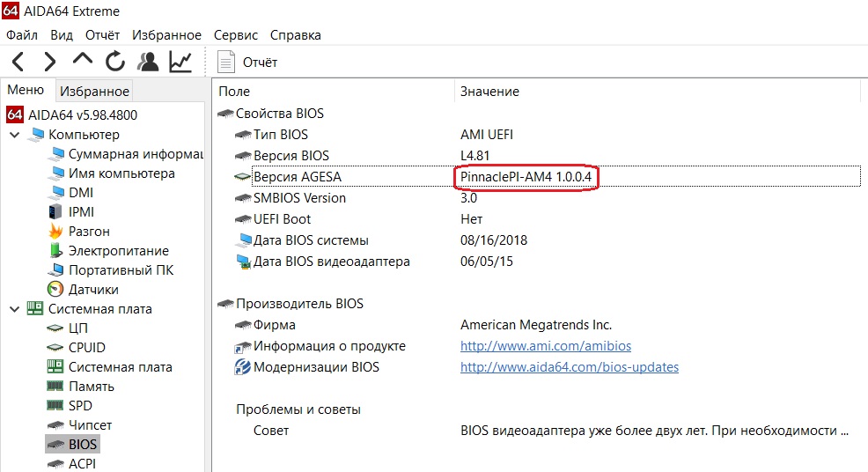The image size is (868, 472).
Task: Open the graph chart toolbar icon
Action: tap(180, 61)
